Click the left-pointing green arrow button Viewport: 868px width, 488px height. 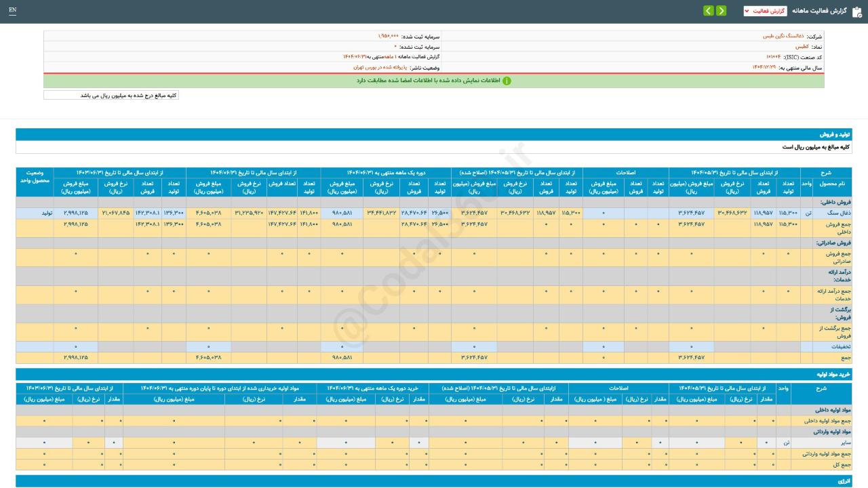pos(708,11)
